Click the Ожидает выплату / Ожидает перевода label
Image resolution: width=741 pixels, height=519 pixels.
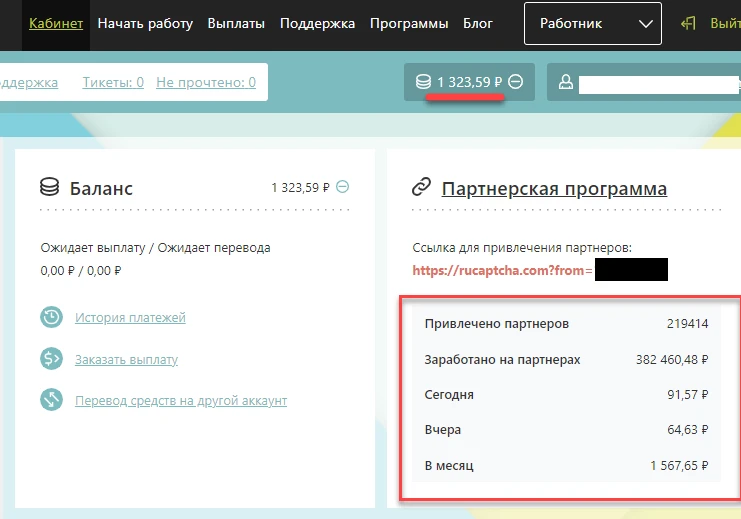click(x=155, y=248)
